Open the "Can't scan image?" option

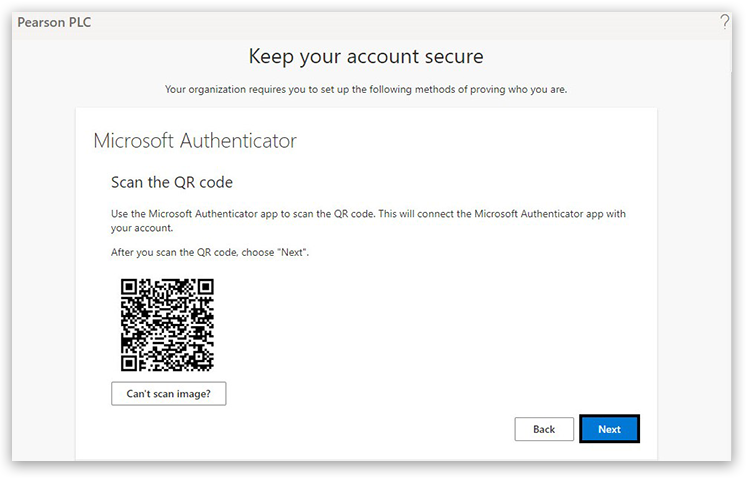click(x=168, y=394)
